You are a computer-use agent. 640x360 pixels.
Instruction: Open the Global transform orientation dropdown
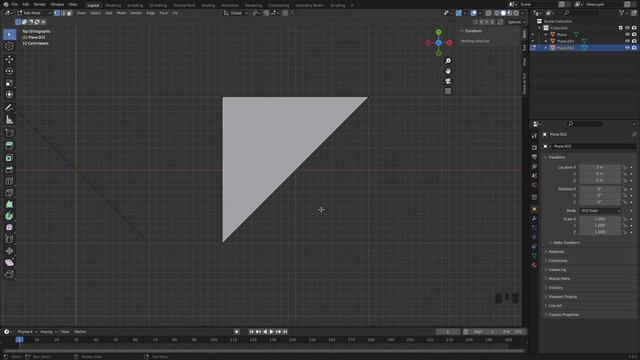[x=236, y=13]
